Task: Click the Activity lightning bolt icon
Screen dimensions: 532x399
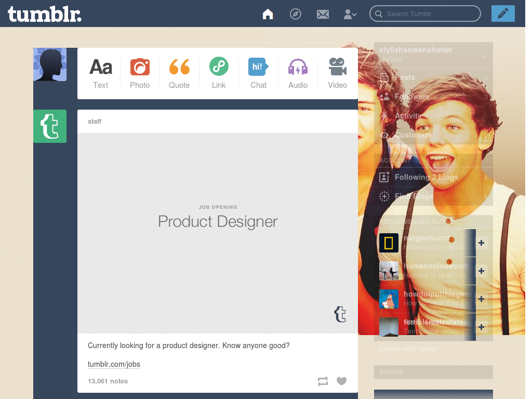Action: tap(384, 116)
